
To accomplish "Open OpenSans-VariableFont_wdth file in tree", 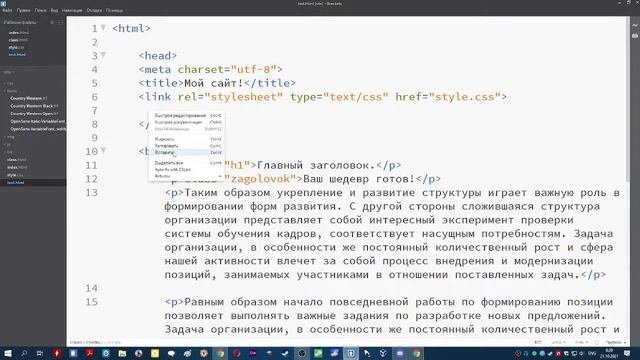I will coord(38,129).
